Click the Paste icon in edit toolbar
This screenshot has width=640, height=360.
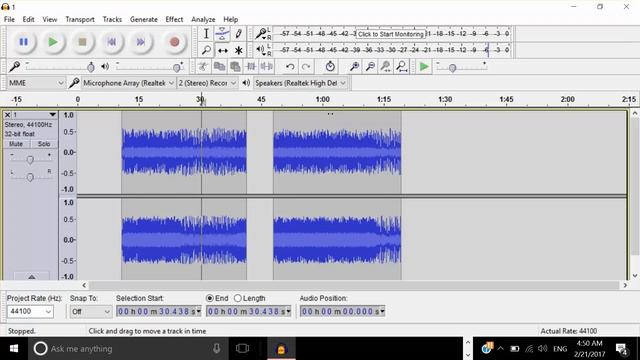coord(235,66)
